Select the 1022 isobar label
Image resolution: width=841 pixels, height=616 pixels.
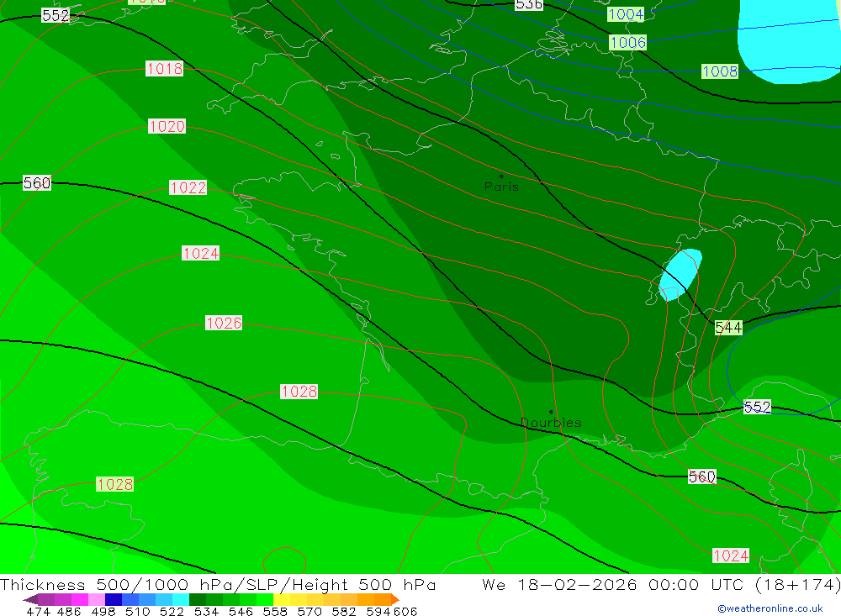[188, 187]
